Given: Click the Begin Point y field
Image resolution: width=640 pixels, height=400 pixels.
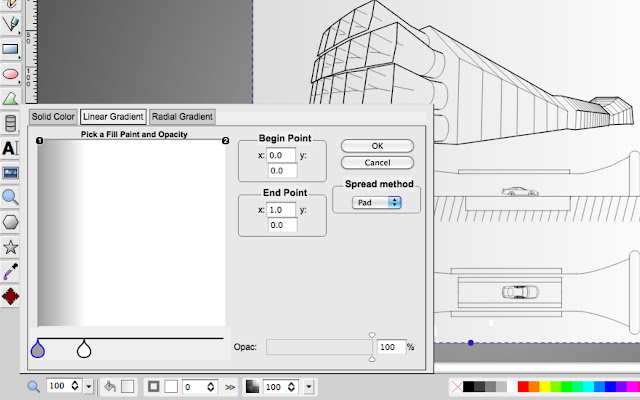Looking at the screenshot, I should [282, 171].
